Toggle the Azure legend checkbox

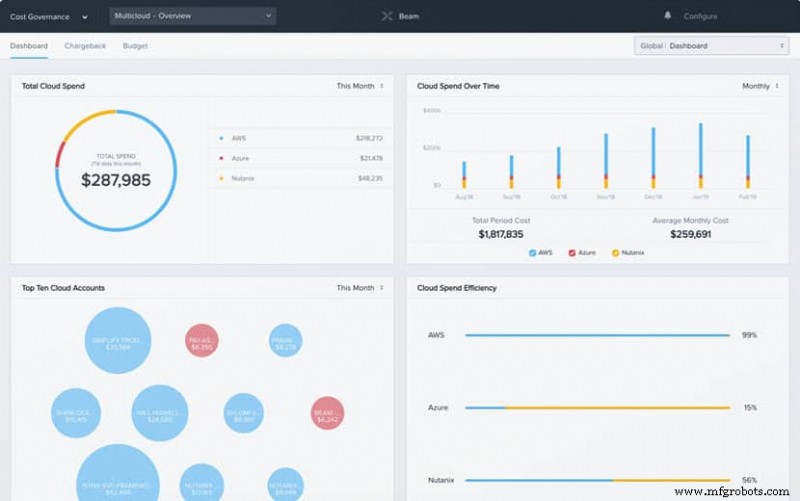point(572,253)
